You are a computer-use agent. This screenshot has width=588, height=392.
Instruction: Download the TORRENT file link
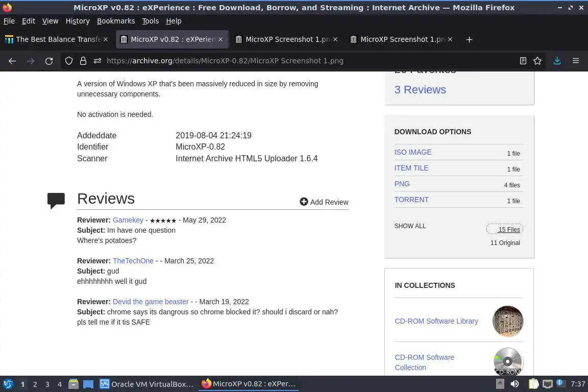pos(411,200)
